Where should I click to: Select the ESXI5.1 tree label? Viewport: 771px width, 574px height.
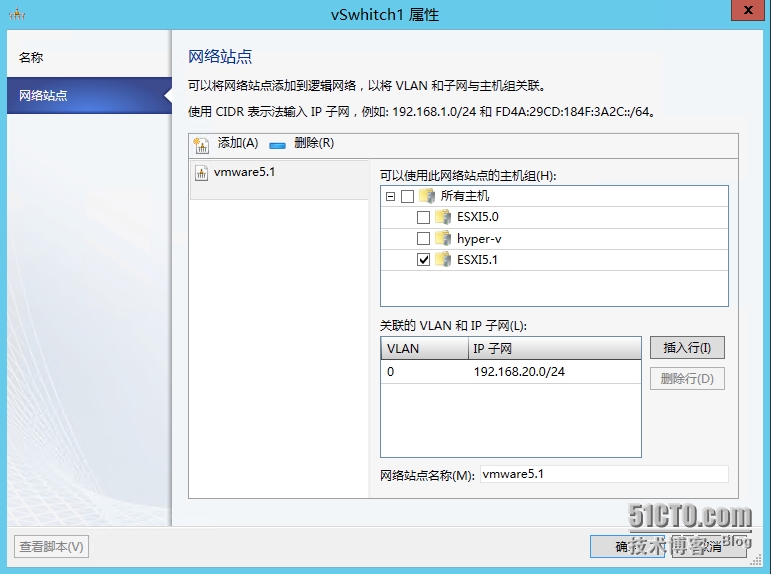tap(477, 260)
